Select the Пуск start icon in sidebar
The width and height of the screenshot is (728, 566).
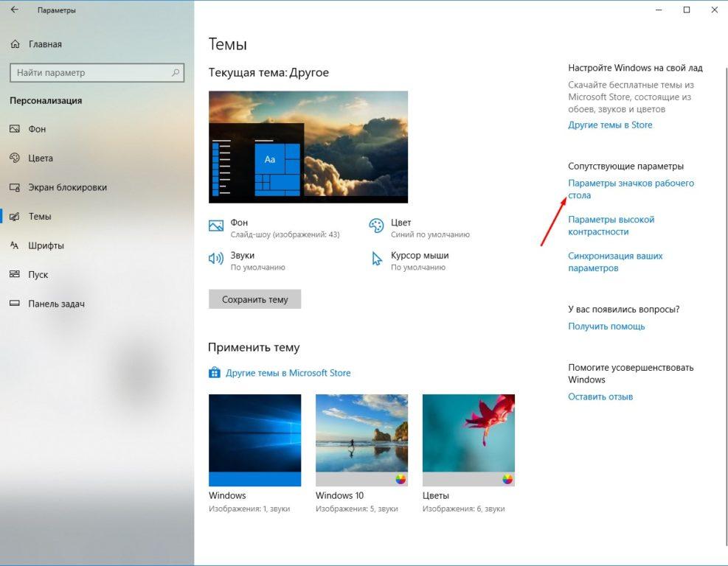pyautogui.click(x=15, y=274)
